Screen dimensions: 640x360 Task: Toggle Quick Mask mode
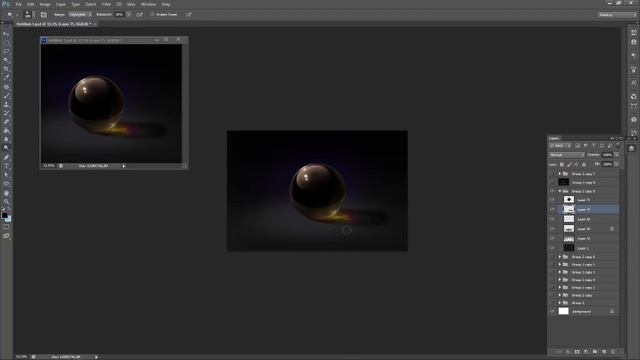[x=6, y=228]
